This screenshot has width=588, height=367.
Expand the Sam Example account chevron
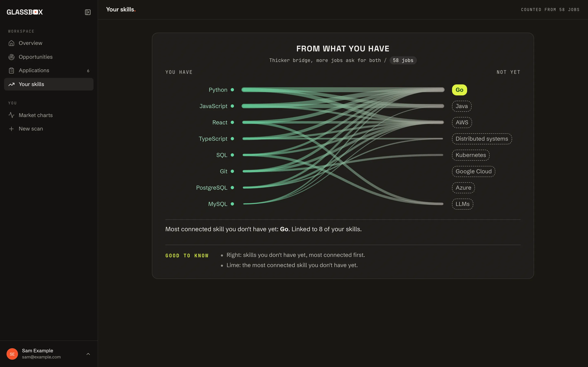88,354
